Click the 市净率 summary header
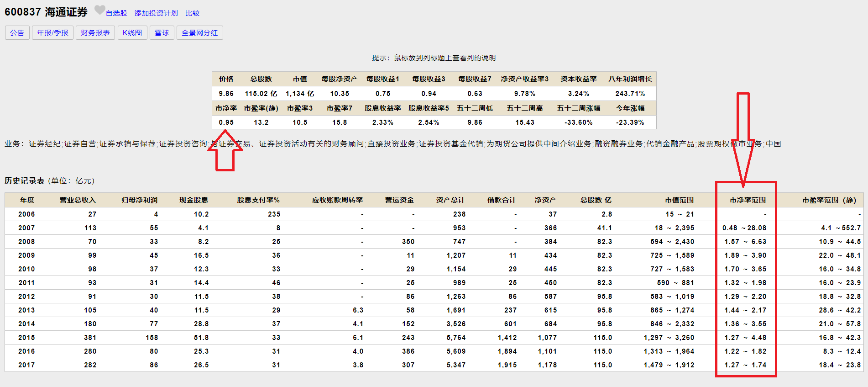 226,108
